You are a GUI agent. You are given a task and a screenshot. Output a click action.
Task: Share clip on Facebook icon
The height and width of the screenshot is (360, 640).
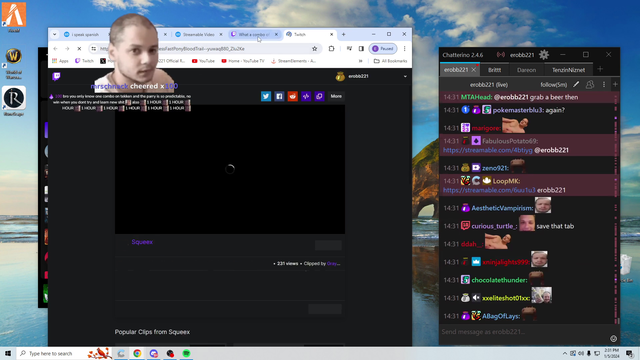pos(279,96)
